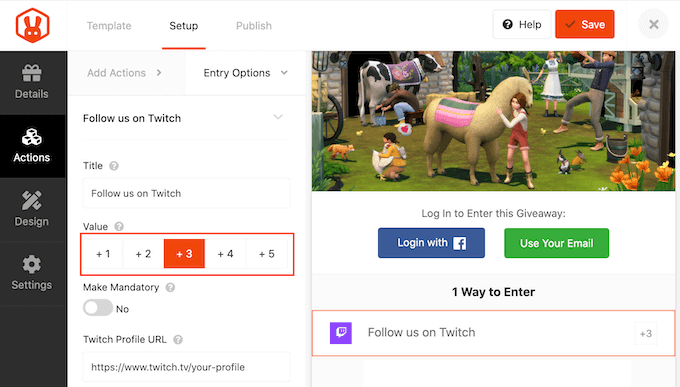This screenshot has width=680, height=387.
Task: Open the Add Actions tab
Action: point(126,73)
